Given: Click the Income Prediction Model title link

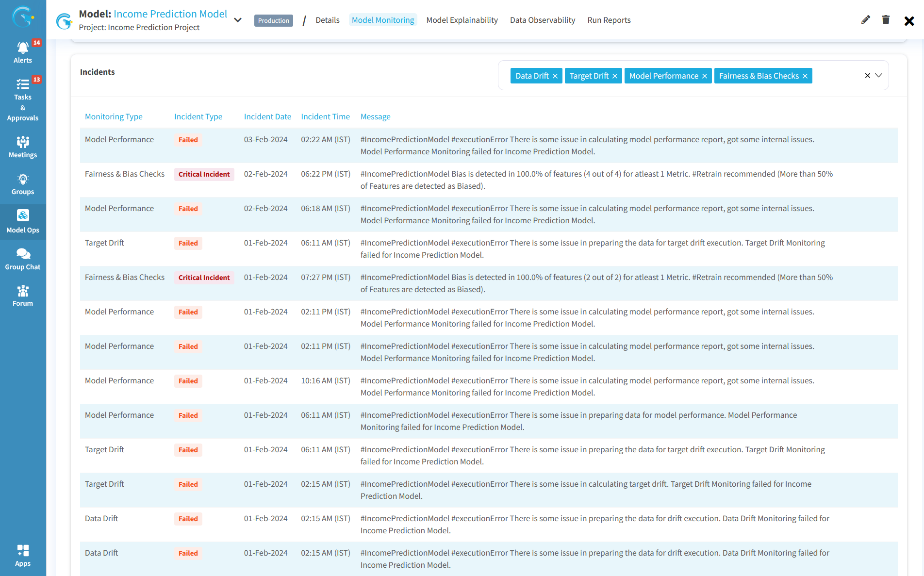Looking at the screenshot, I should pos(170,14).
